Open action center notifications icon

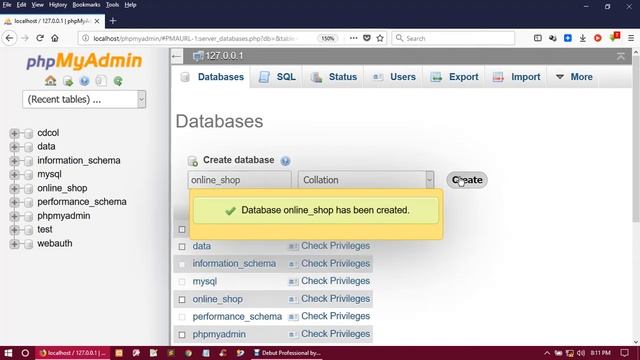tap(624, 353)
